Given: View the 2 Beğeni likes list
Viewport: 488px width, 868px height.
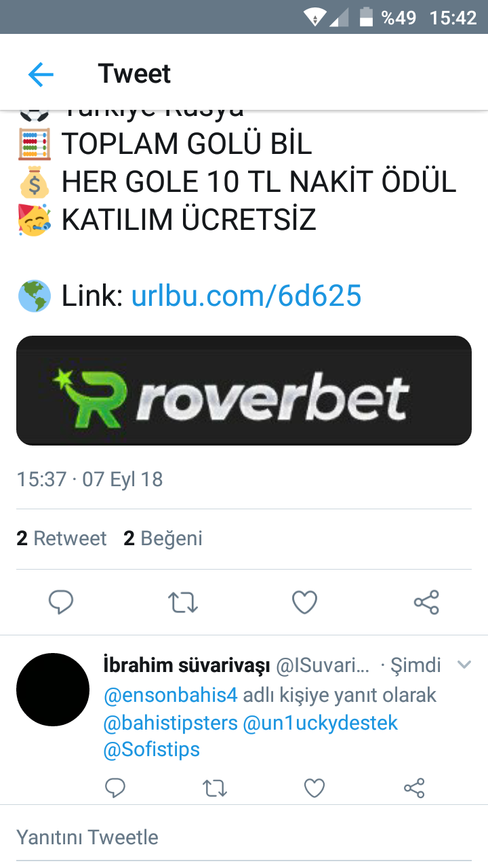Looking at the screenshot, I should [163, 538].
